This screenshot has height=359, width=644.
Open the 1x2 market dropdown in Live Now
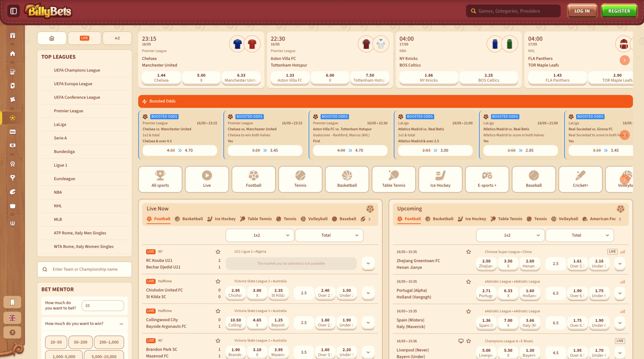[x=260, y=235]
